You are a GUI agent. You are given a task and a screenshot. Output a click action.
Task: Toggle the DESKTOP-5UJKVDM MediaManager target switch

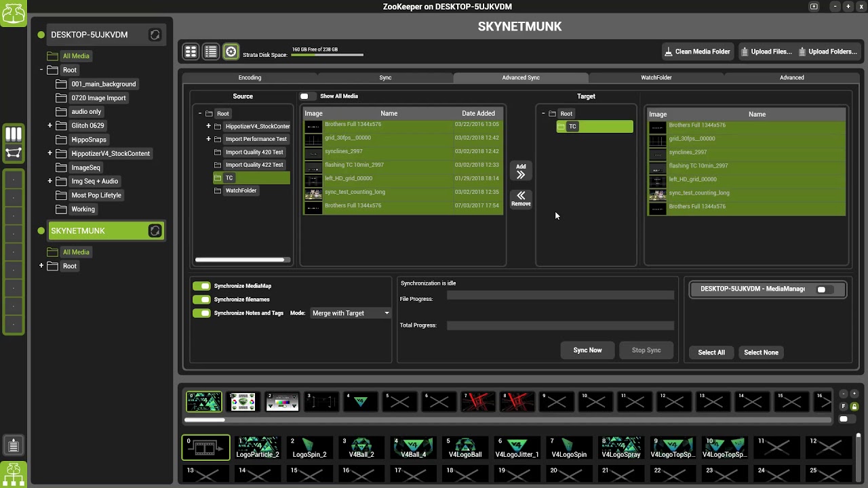[823, 289]
